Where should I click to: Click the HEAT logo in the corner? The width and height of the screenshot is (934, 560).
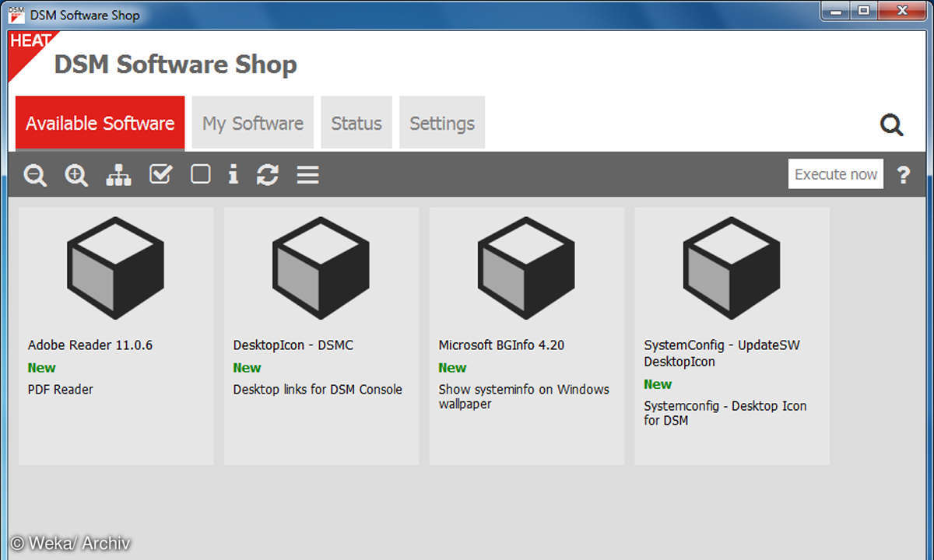point(29,51)
